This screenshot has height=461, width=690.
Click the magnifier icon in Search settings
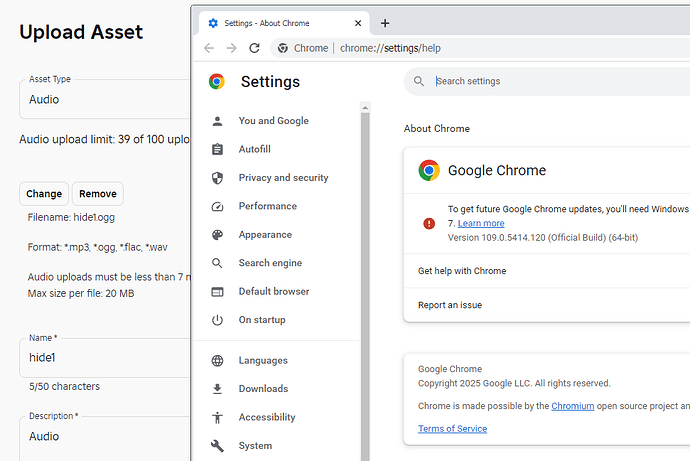(419, 81)
